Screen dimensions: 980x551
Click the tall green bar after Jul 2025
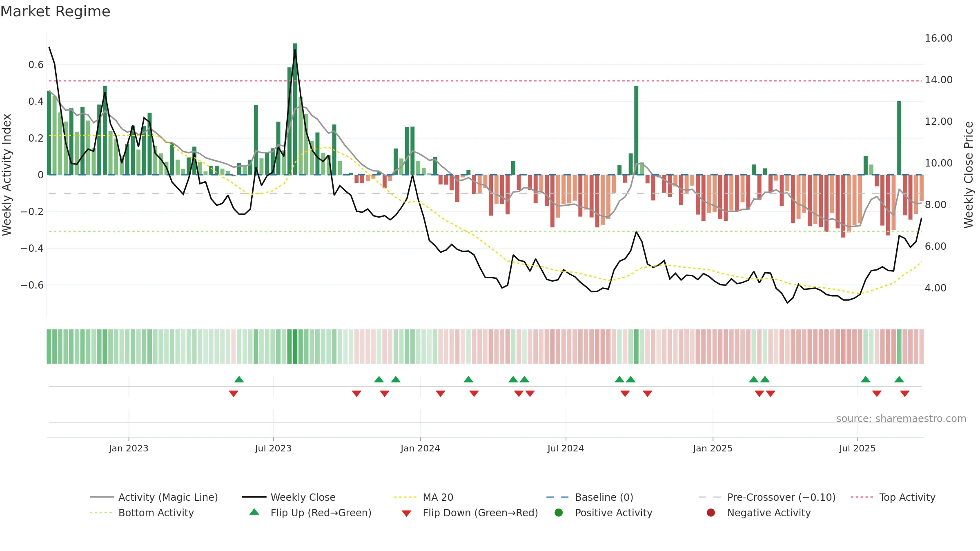(899, 138)
